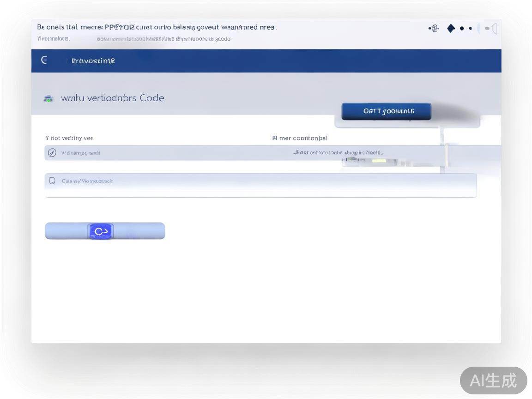Click the small yellow-green indicator under first row
The image size is (532, 399).
click(x=379, y=160)
